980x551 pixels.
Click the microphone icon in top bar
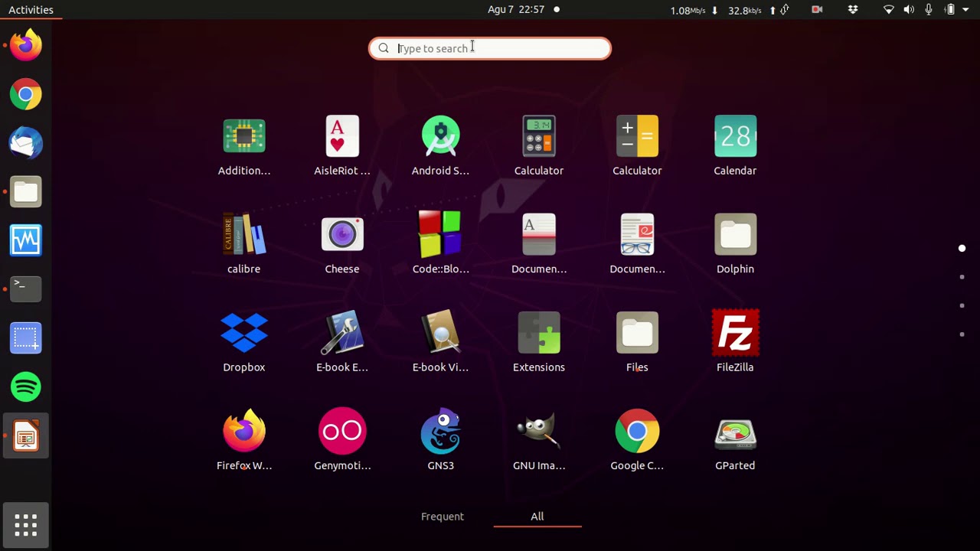[929, 10]
